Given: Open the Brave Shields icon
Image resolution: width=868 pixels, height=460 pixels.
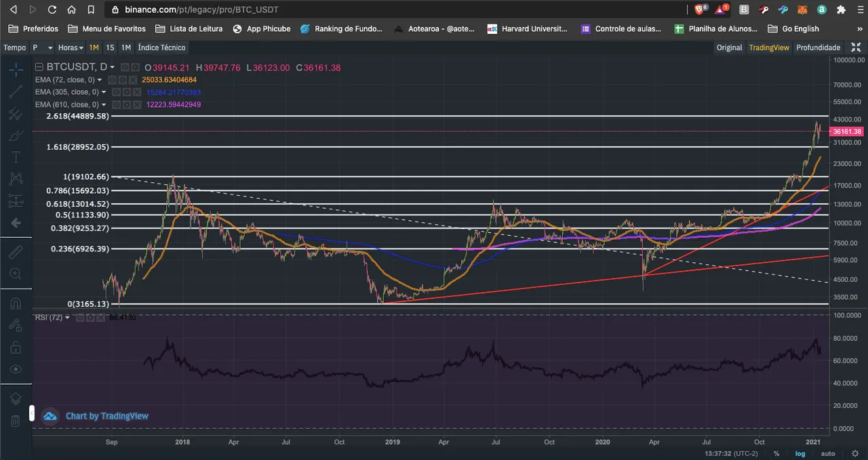Looking at the screenshot, I should pyautogui.click(x=701, y=9).
